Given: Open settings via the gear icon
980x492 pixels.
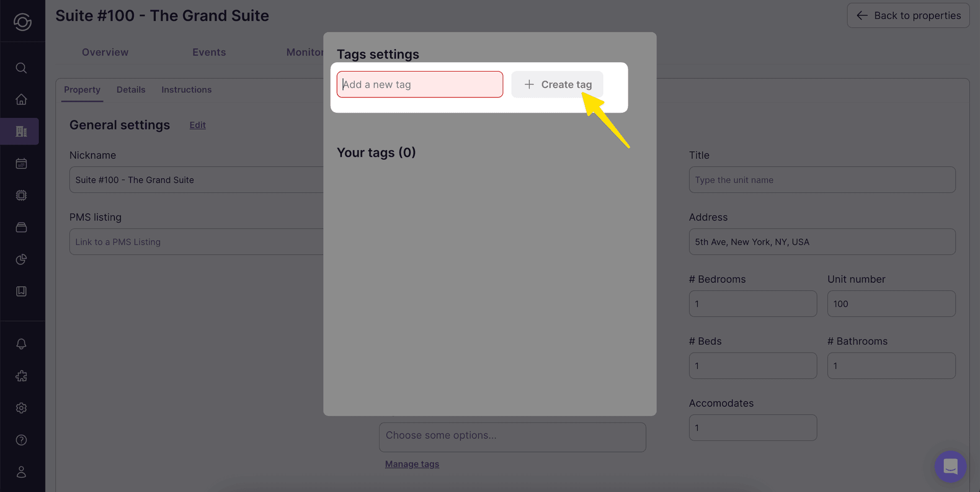Looking at the screenshot, I should 21,408.
